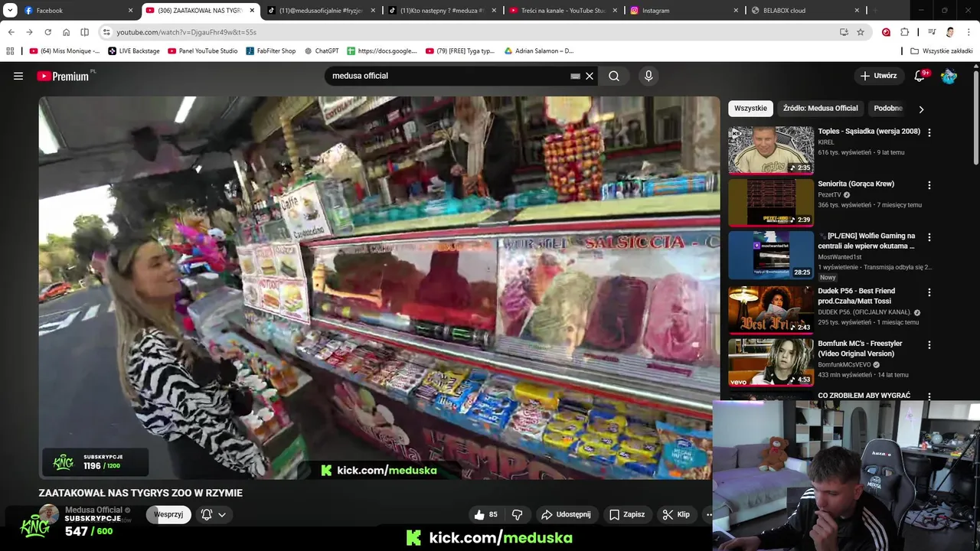Viewport: 980px width, 551px height.
Task: Switch to the BELABOX cloud tab
Action: (805, 11)
